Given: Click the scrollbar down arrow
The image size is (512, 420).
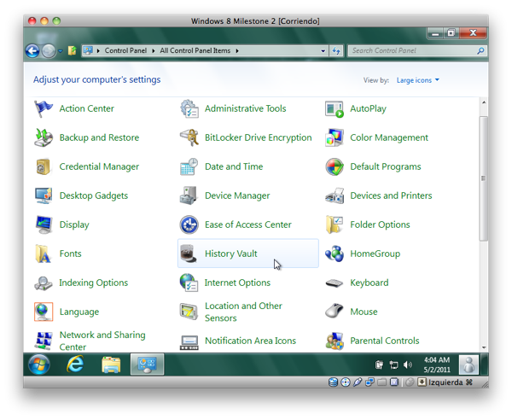Looking at the screenshot, I should [484, 347].
